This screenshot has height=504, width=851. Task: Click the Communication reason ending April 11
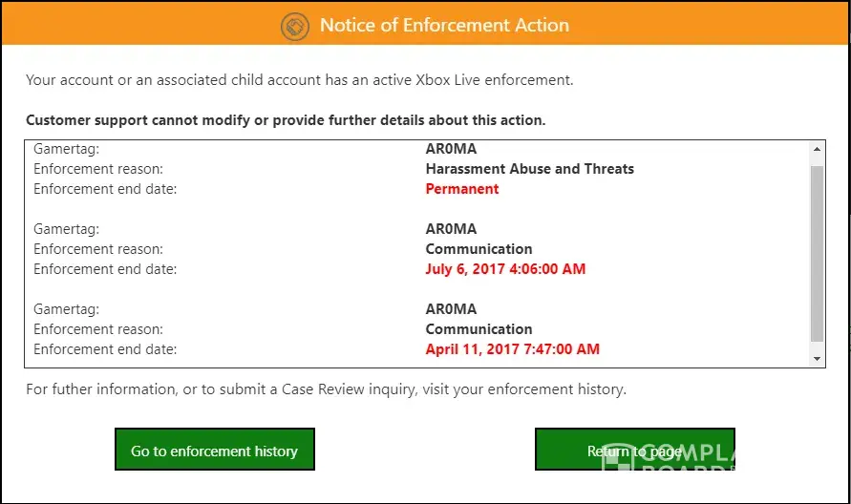pos(479,329)
